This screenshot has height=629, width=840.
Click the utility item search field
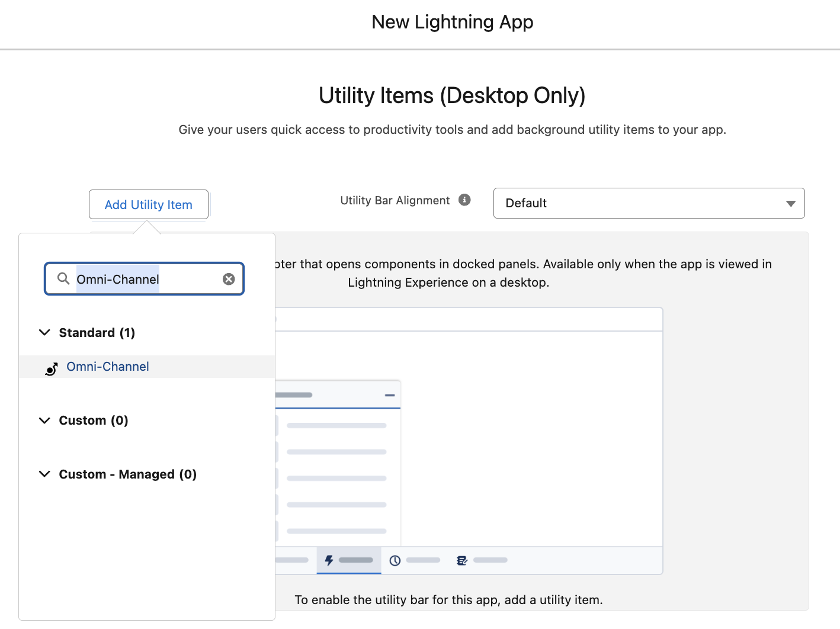(x=145, y=279)
